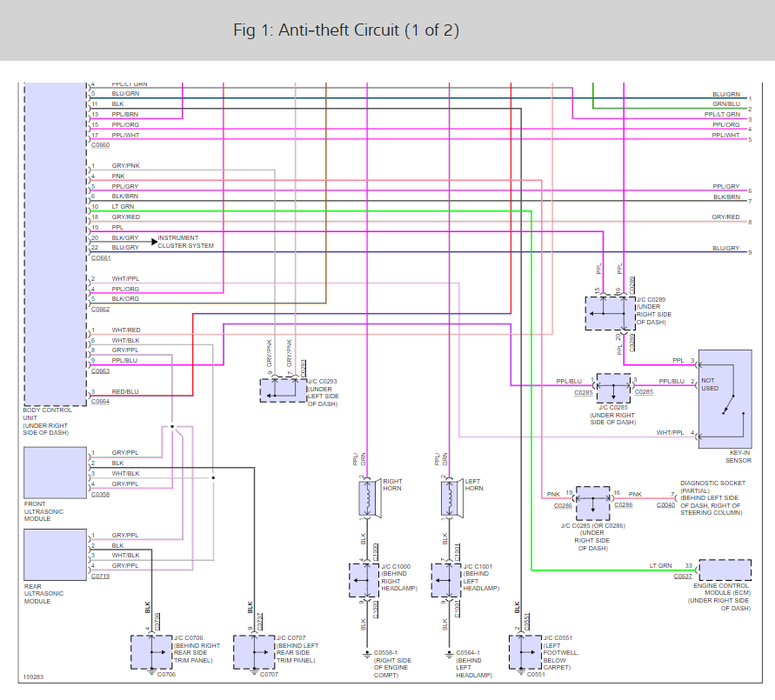
Task: Select the Key-In Sensor switch box
Action: click(x=725, y=399)
